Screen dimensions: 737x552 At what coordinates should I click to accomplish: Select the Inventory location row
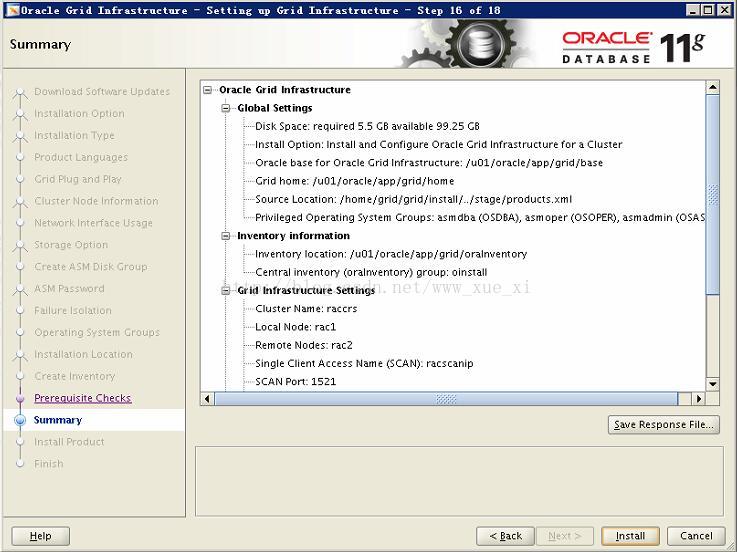point(391,254)
